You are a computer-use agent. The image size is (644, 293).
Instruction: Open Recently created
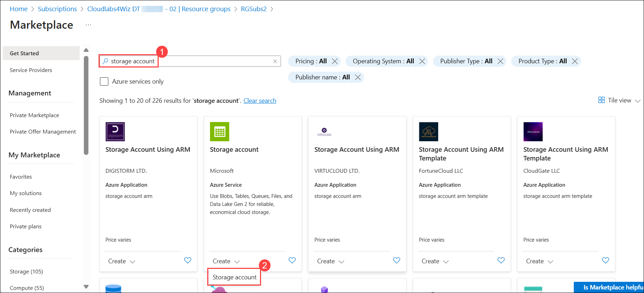click(30, 210)
